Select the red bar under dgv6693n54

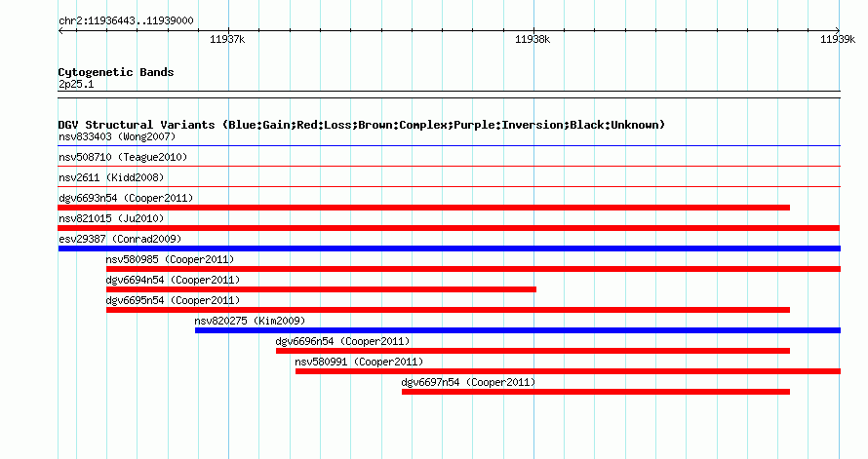pyautogui.click(x=424, y=208)
